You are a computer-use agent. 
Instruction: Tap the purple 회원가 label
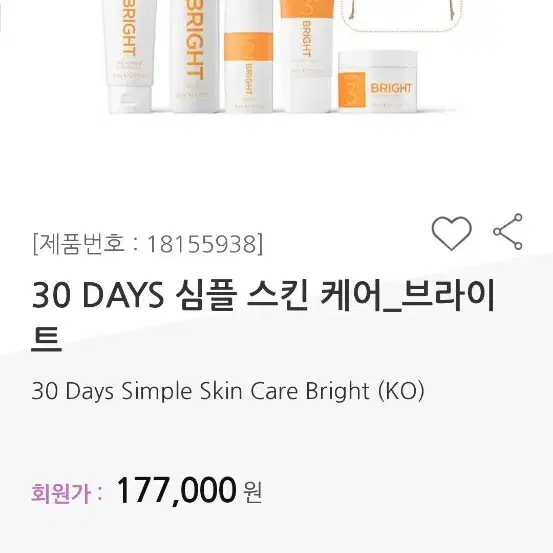(x=61, y=493)
